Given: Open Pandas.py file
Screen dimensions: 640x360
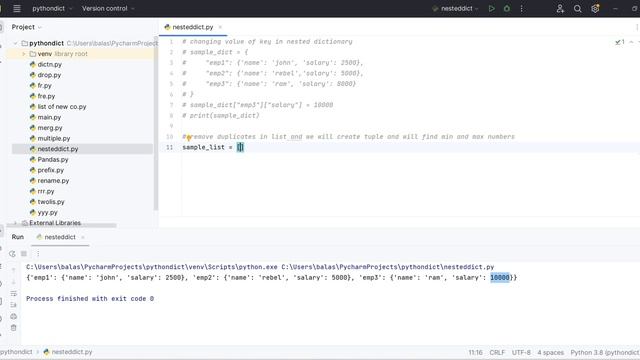Looking at the screenshot, I should click(53, 160).
